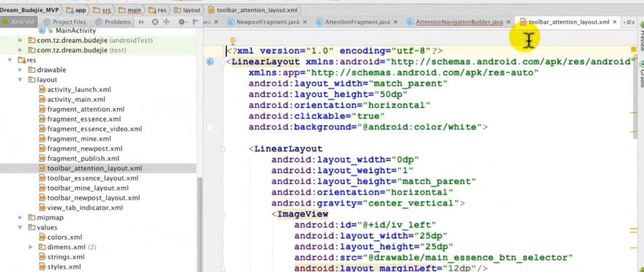
Task: Collapse the res folder in project tree
Action: [x=10, y=60]
